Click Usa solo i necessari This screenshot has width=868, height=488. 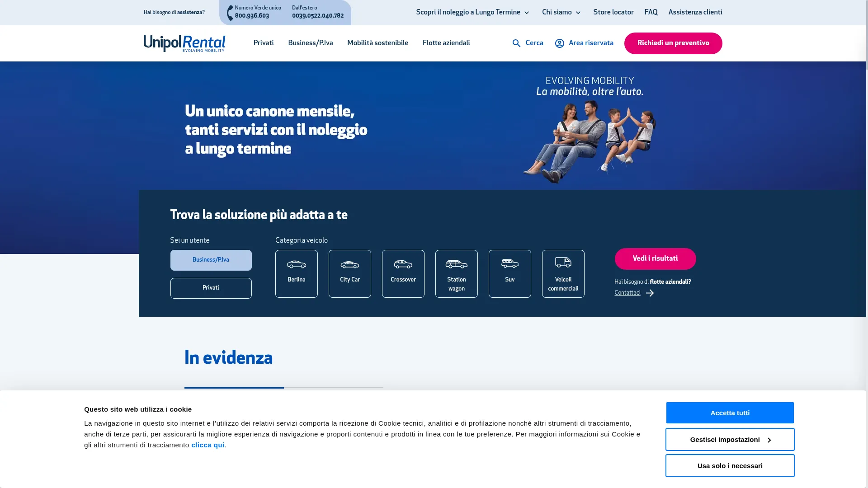pyautogui.click(x=730, y=466)
